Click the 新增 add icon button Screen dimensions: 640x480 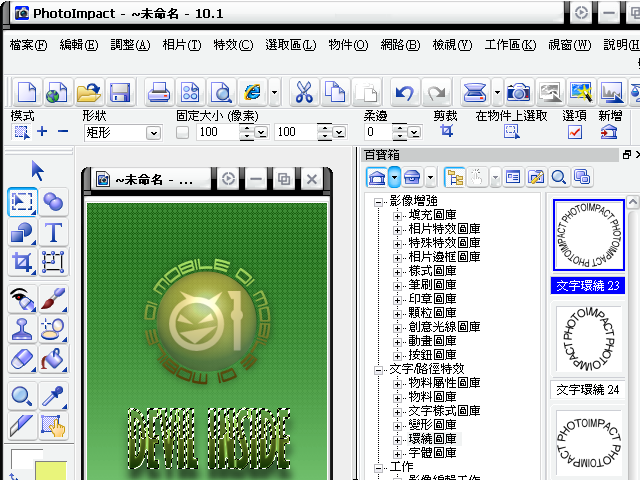[x=609, y=132]
